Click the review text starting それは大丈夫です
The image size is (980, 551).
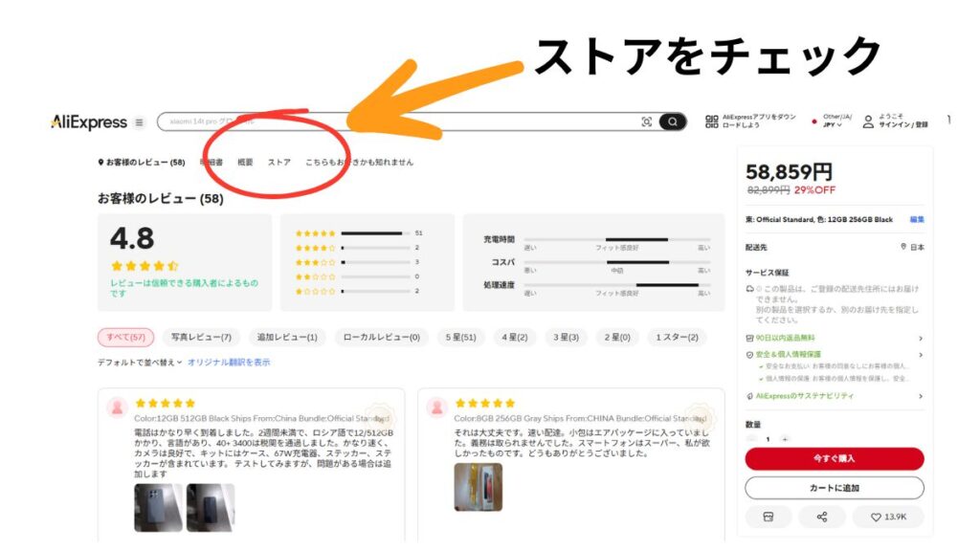point(583,443)
